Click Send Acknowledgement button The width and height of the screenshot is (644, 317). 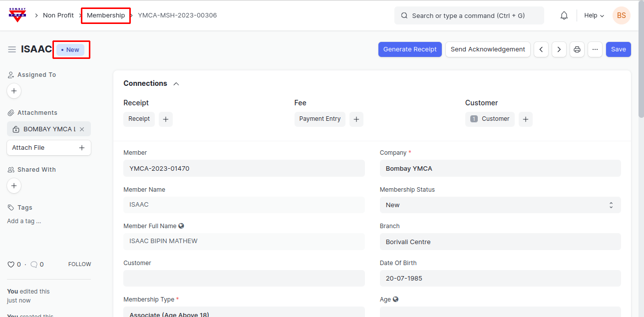tap(488, 49)
